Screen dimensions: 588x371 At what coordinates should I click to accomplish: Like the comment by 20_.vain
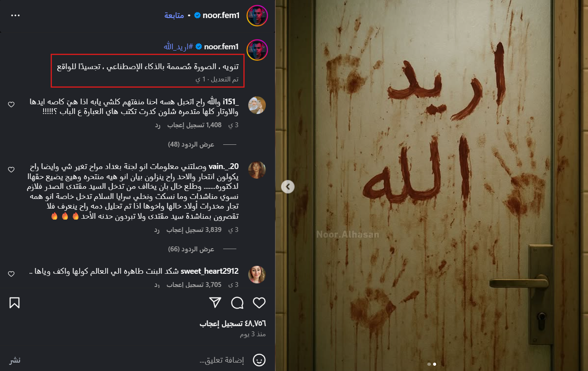tap(11, 169)
